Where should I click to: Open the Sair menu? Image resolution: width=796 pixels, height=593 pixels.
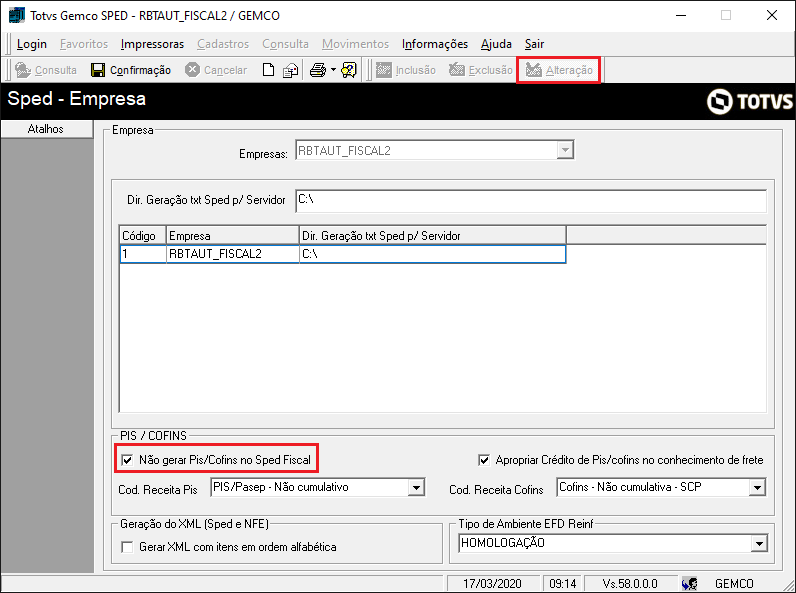[x=535, y=44]
